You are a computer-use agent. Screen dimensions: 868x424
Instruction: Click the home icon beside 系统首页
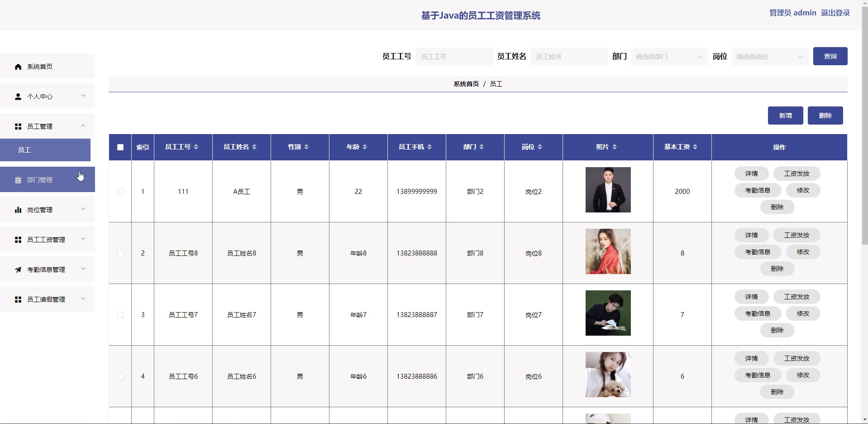tap(18, 67)
